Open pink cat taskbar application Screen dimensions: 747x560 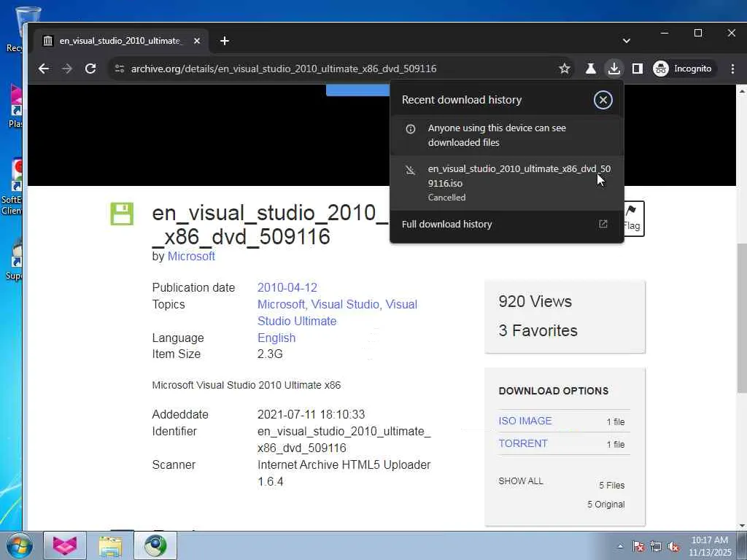click(x=65, y=545)
